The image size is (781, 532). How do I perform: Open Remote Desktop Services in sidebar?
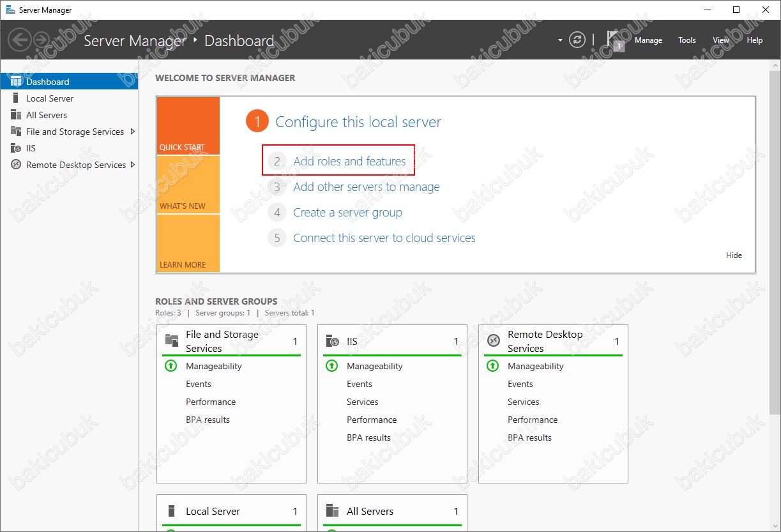pyautogui.click(x=69, y=165)
